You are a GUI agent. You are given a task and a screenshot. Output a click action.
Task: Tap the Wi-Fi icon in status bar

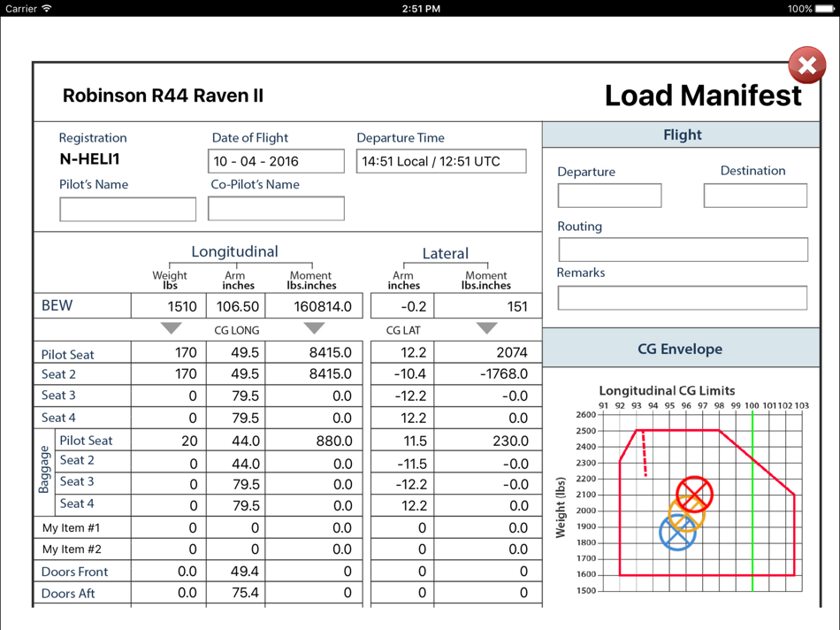pyautogui.click(x=47, y=8)
